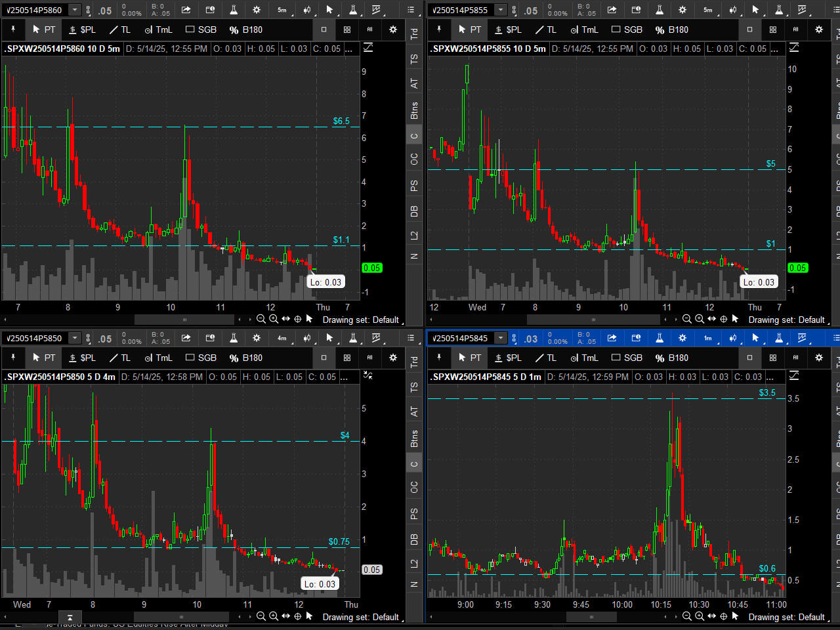Switch to the OC side tab beside the P5850 chart
Screen dimensions: 840x630
414,487
